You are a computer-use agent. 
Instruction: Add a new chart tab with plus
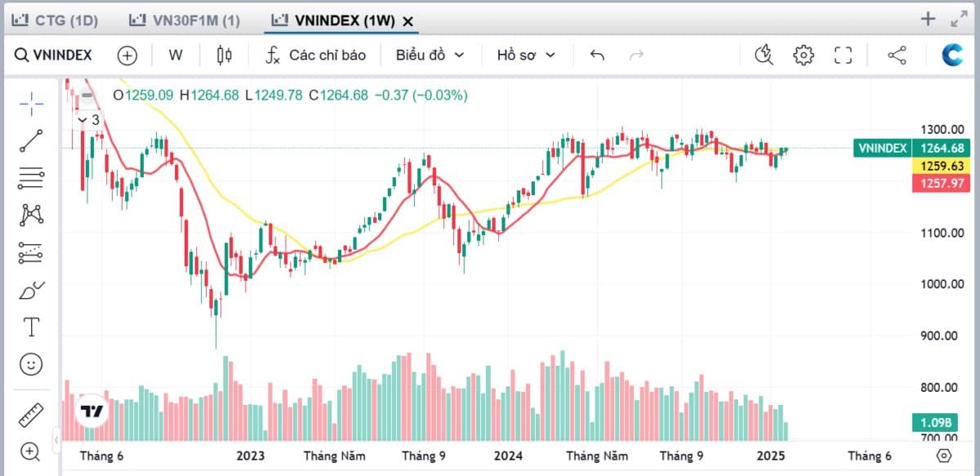(x=928, y=19)
